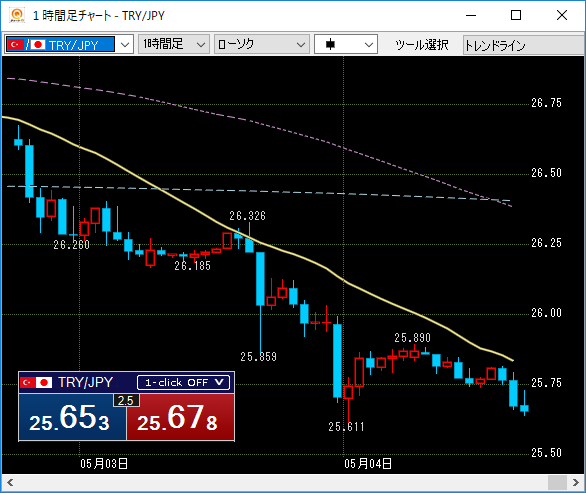Click the red buy price 25.678 panel
This screenshot has width=586, height=493.
point(181,417)
